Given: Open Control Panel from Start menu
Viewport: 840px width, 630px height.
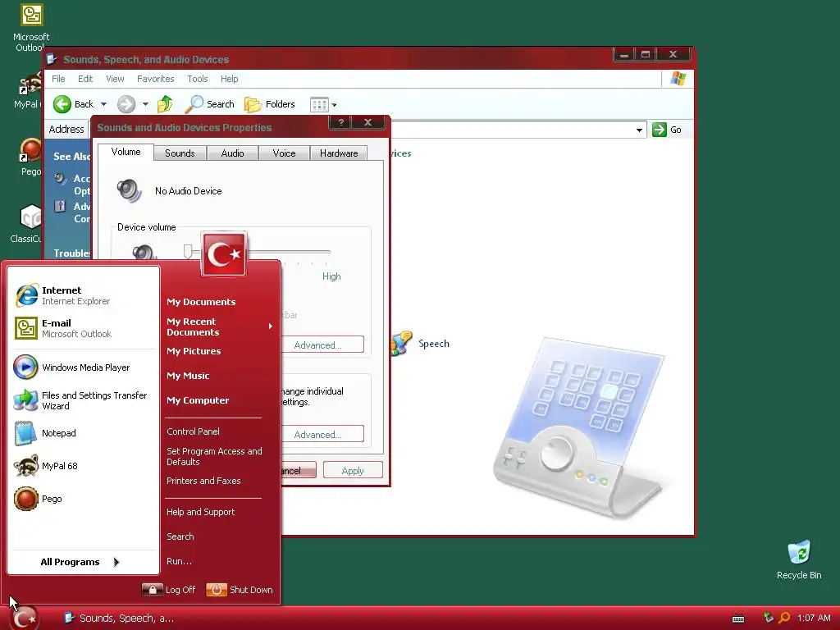Looking at the screenshot, I should click(x=193, y=431).
